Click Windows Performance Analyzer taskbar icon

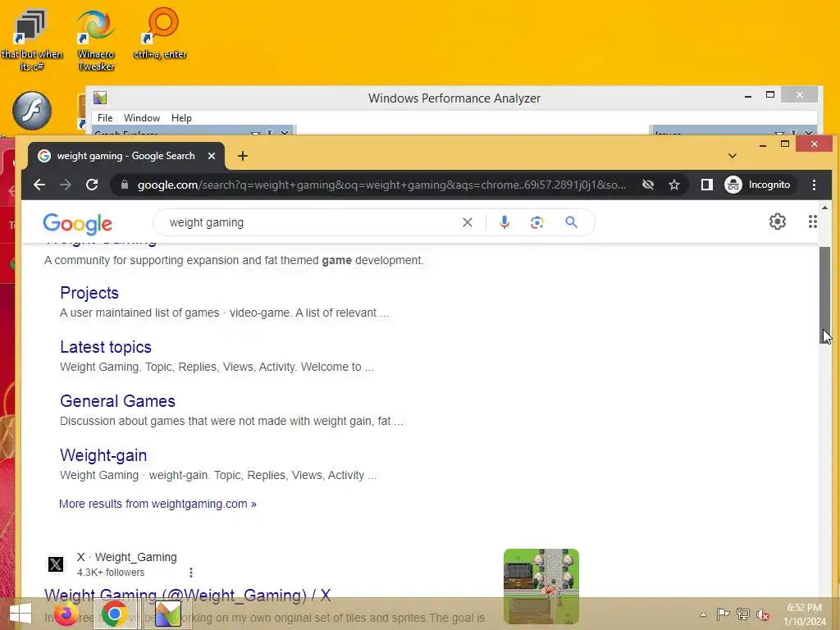point(167,614)
